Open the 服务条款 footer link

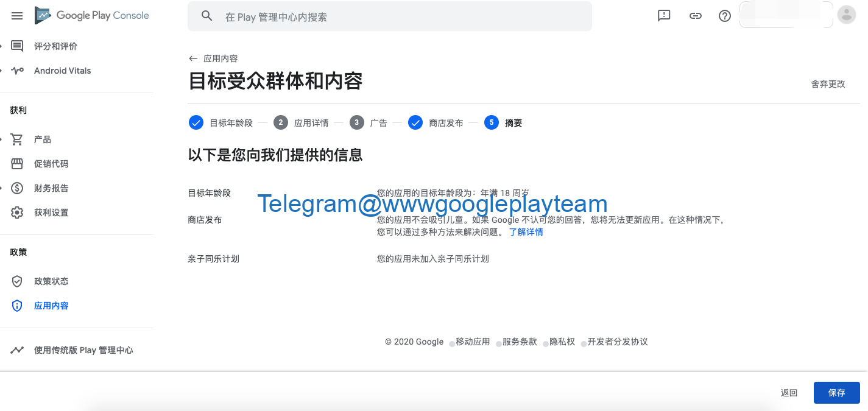tap(520, 342)
